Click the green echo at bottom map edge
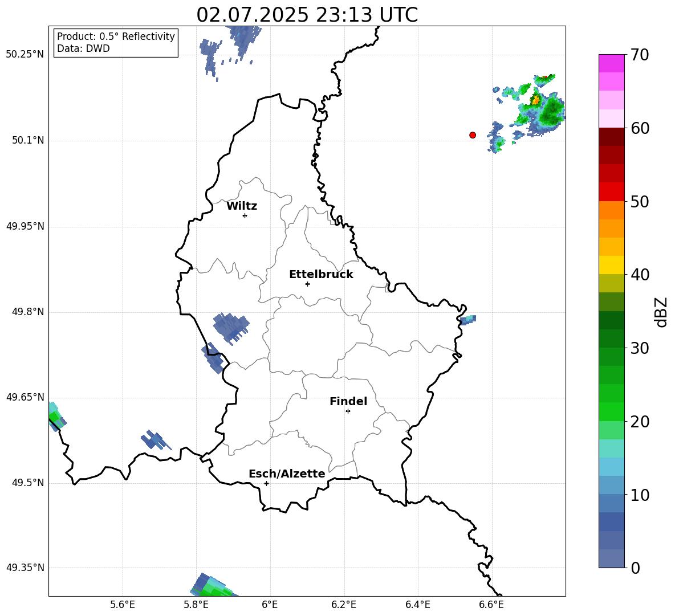Image resolution: width=675 pixels, height=616 pixels. [x=213, y=586]
